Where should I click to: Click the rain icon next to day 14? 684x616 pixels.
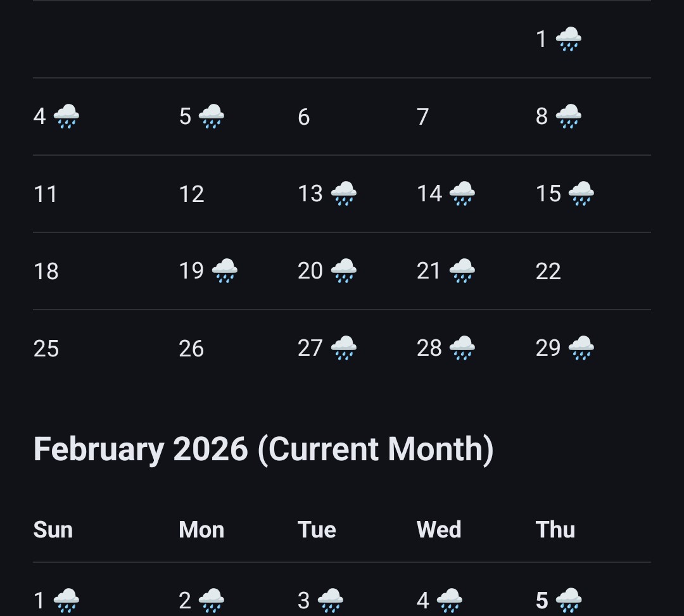click(462, 194)
